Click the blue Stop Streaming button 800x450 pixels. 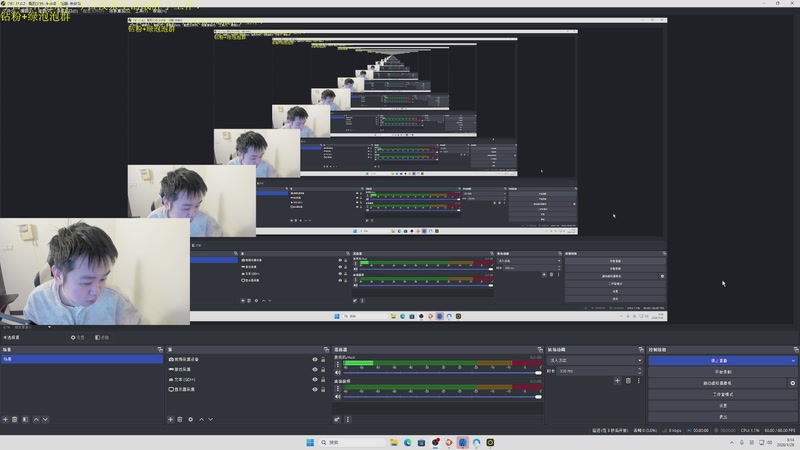click(719, 361)
